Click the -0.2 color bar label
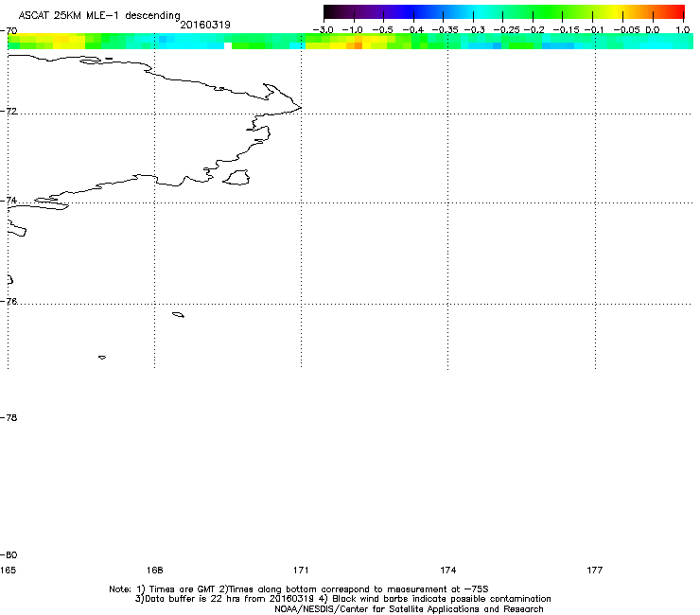The height and width of the screenshot is (615, 700). click(x=534, y=30)
